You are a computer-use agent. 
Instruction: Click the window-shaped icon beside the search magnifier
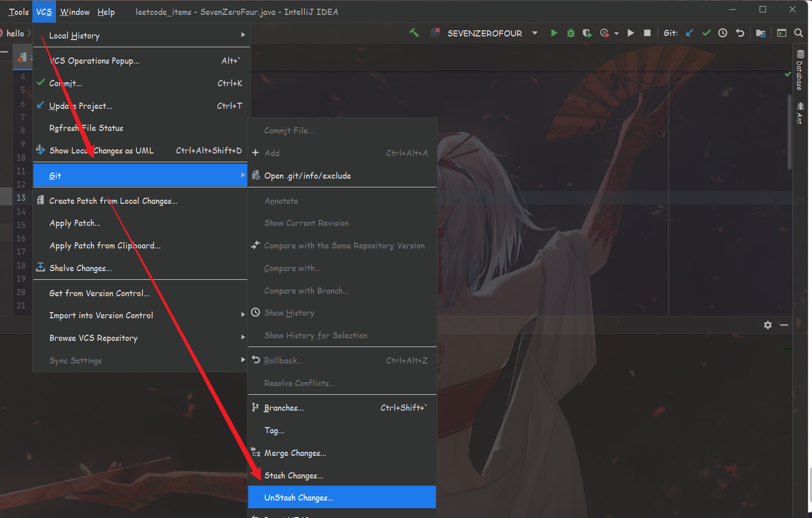pyautogui.click(x=782, y=33)
